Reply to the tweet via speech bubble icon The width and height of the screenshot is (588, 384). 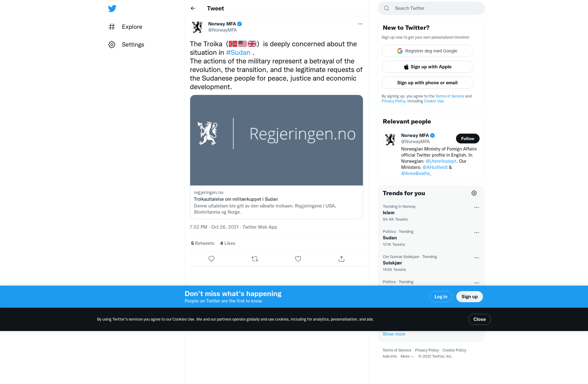click(x=211, y=259)
